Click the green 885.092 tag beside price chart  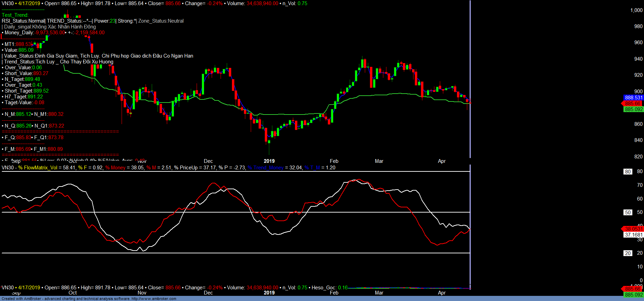click(x=633, y=109)
